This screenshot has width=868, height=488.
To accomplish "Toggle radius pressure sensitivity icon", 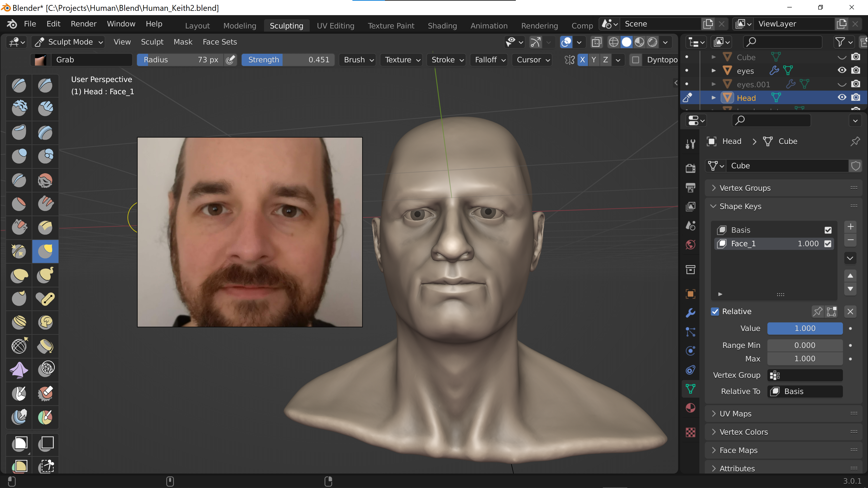I will click(x=231, y=60).
